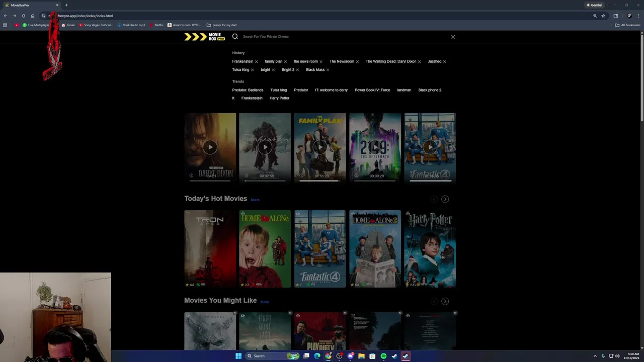Screen dimensions: 644x362
Task: Open Spotify from taskbar
Action: click(383, 356)
